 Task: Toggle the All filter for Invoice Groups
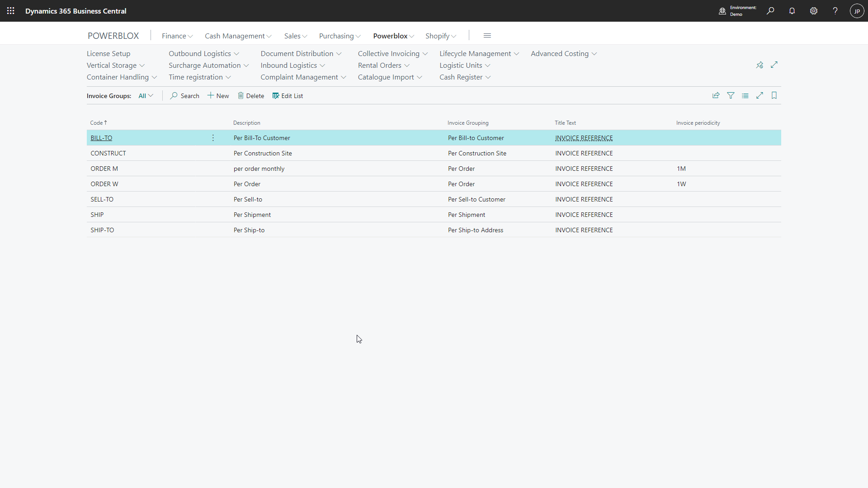pyautogui.click(x=145, y=95)
